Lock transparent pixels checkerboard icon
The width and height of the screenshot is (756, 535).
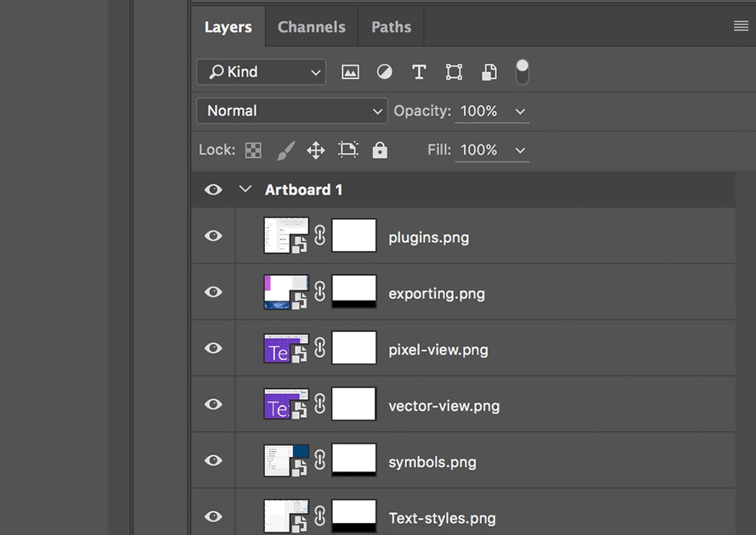(253, 150)
